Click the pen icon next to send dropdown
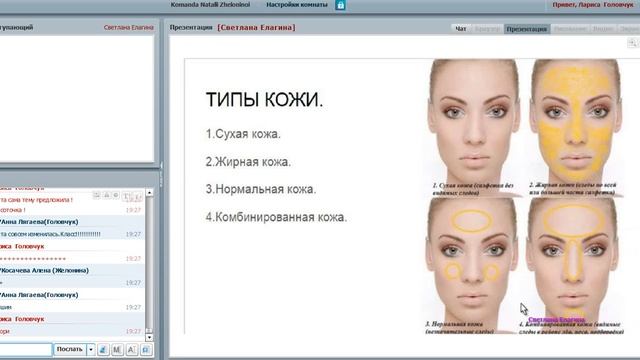The image size is (640, 360). (103, 349)
